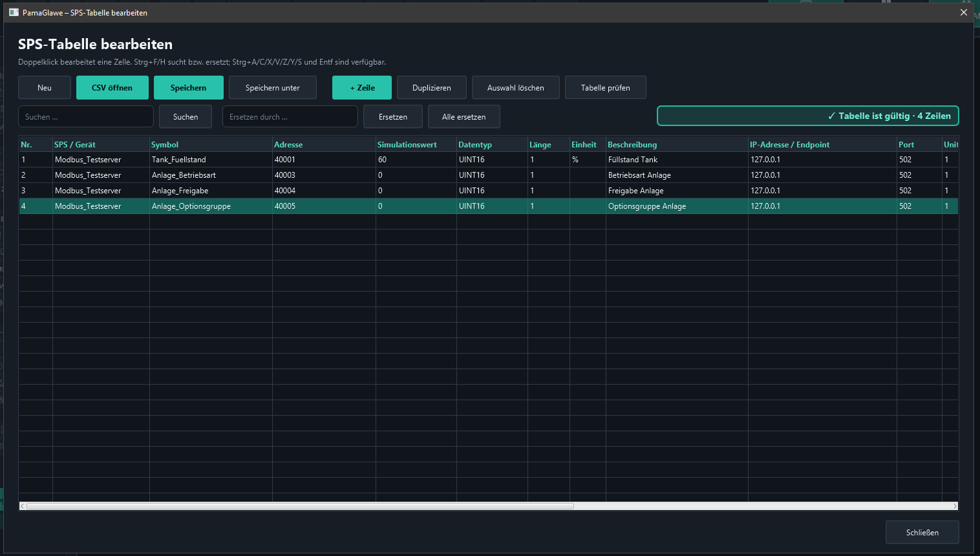The width and height of the screenshot is (980, 556).
Task: Click the horizontal scrollbar thumb
Action: [x=299, y=506]
